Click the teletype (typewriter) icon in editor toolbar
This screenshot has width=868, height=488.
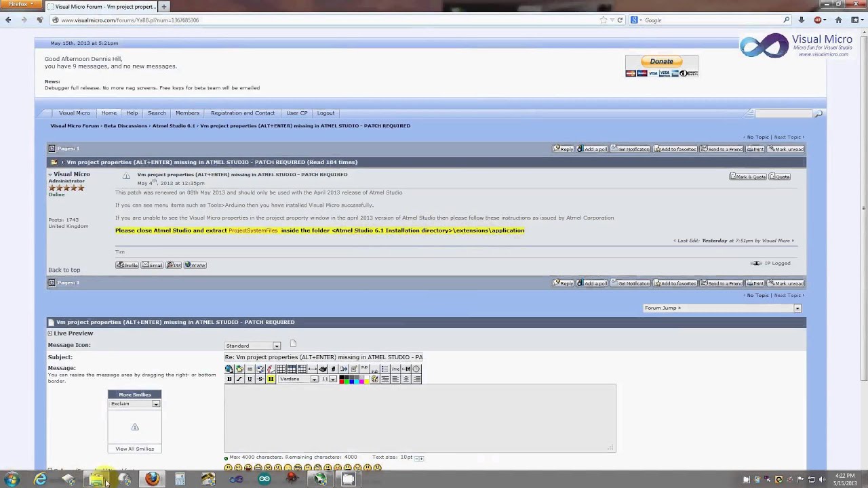click(x=323, y=369)
